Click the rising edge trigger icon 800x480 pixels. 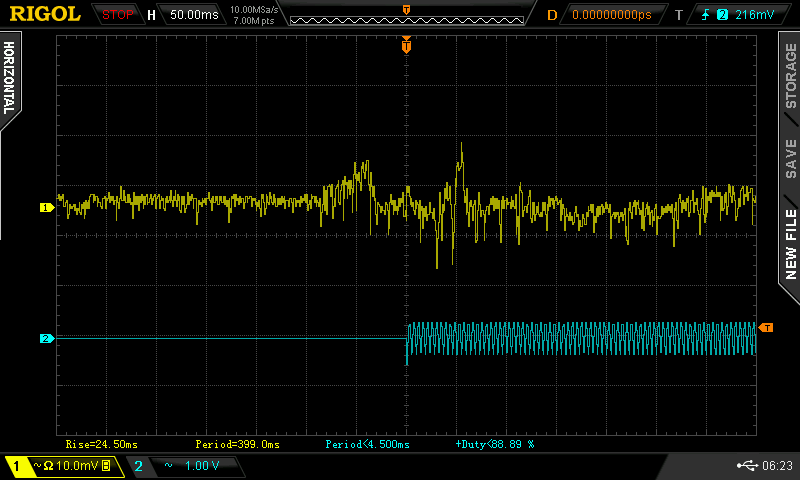pyautogui.click(x=706, y=15)
